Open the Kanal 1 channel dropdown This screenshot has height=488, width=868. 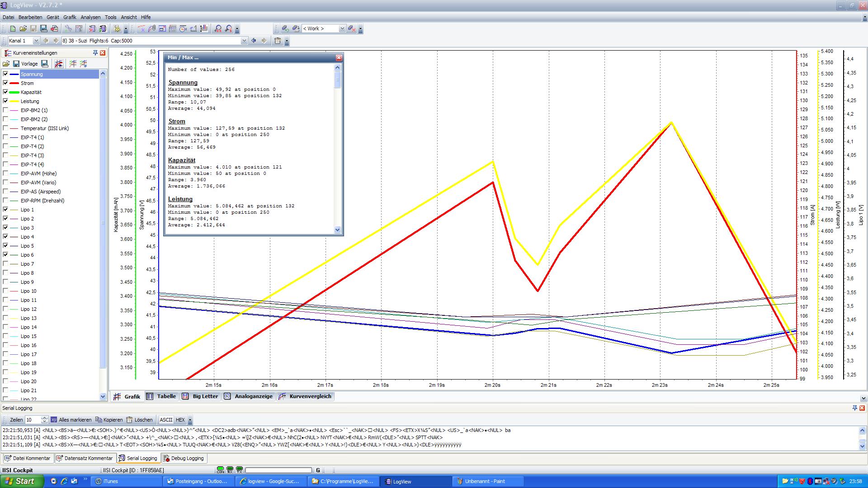36,41
